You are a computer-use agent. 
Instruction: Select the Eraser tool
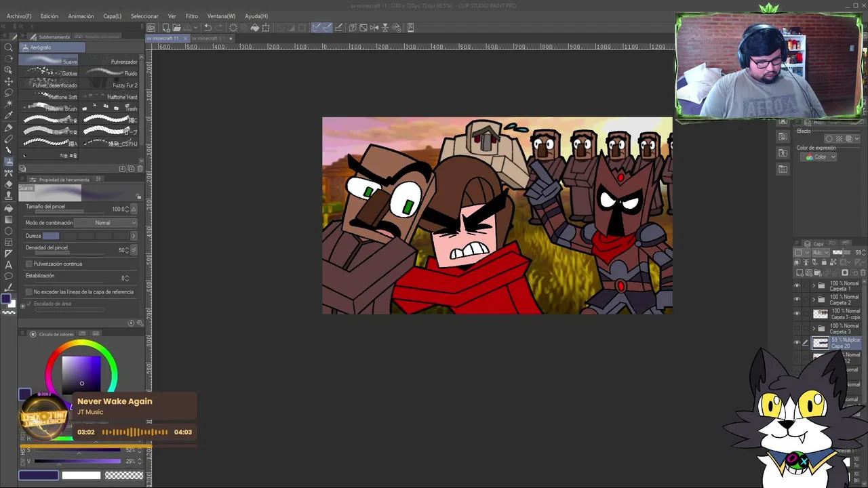pyautogui.click(x=9, y=184)
